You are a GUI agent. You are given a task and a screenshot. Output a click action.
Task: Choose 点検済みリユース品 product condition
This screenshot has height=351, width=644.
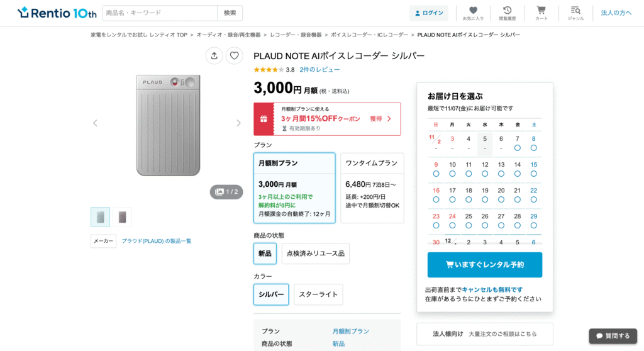click(315, 253)
